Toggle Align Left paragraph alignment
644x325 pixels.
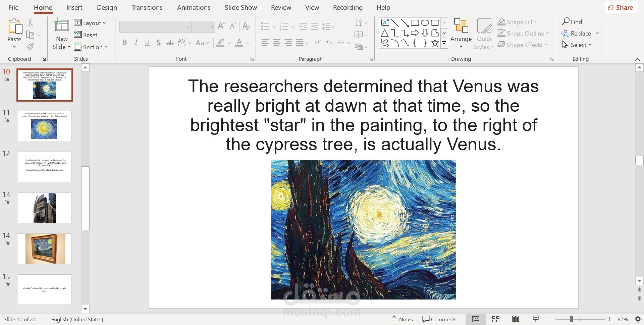(265, 42)
